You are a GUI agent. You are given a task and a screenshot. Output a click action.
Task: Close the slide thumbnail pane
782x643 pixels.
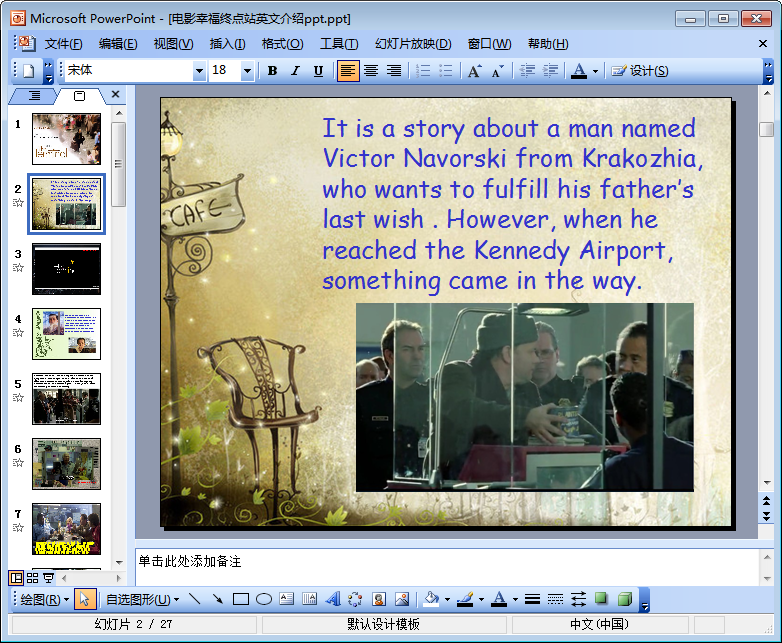coord(115,94)
